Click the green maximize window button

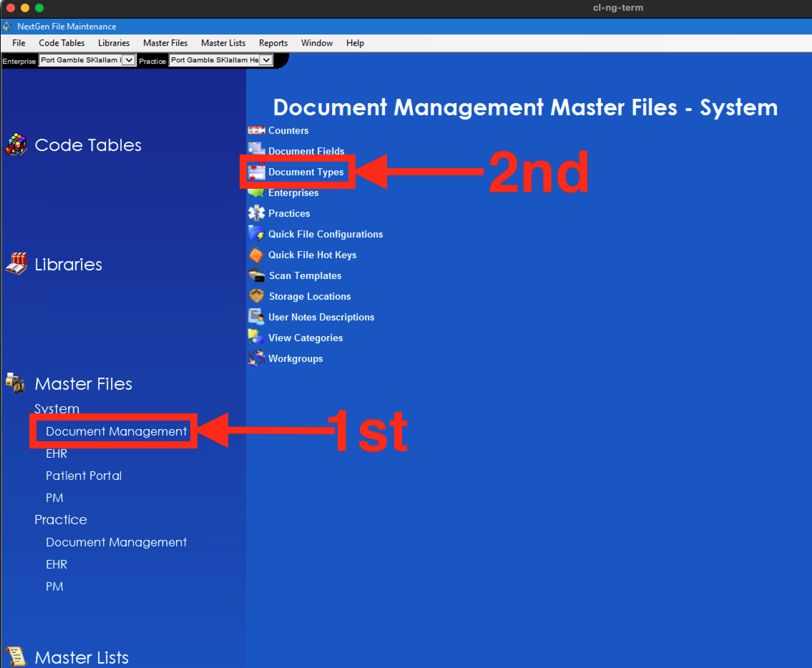(x=39, y=8)
